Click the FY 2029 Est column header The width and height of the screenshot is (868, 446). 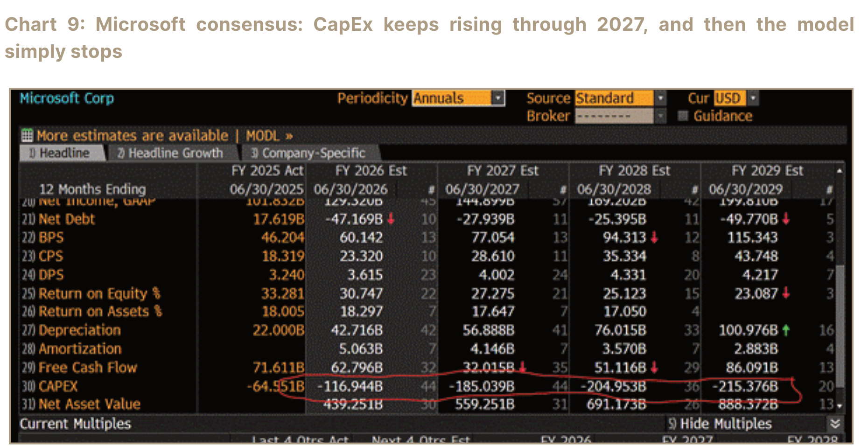pos(767,171)
